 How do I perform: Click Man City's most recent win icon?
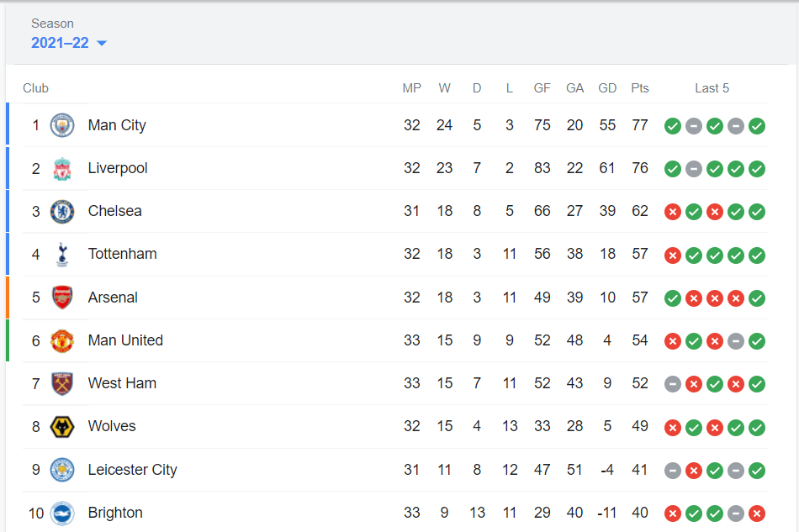click(x=757, y=126)
